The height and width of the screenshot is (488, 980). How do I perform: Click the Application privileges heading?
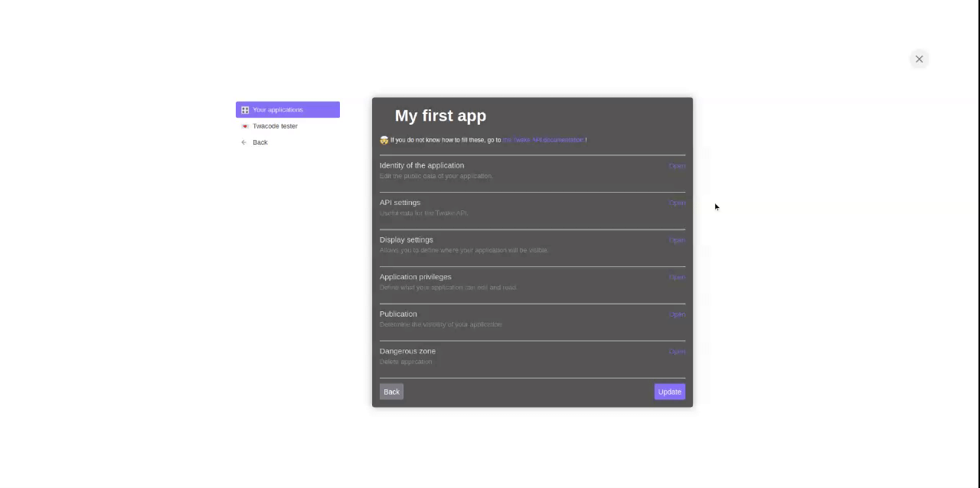[x=416, y=277]
